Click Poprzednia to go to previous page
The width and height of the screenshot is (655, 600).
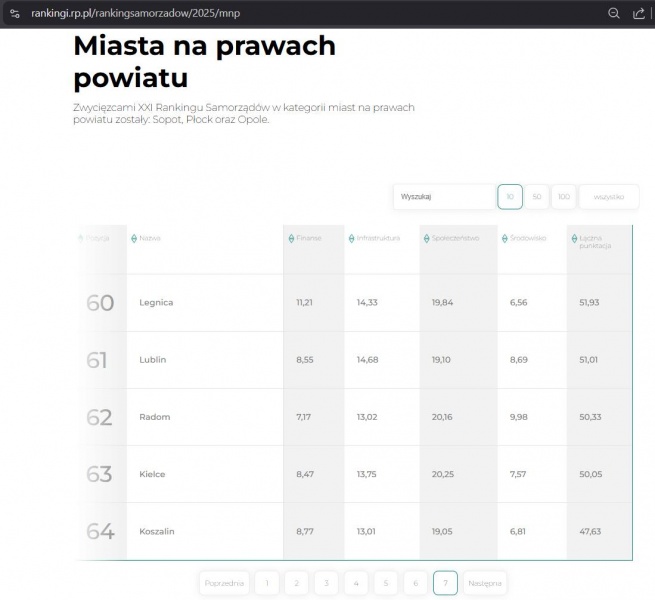(224, 583)
